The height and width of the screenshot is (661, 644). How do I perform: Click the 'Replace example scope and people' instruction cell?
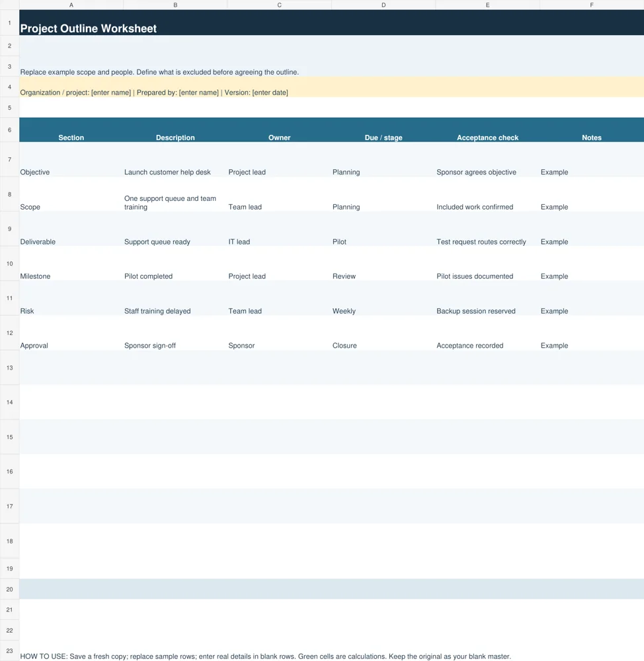(x=331, y=66)
